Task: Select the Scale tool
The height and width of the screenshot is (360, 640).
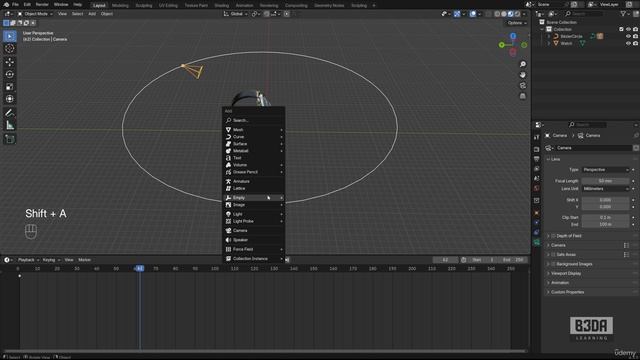Action: click(x=10, y=87)
